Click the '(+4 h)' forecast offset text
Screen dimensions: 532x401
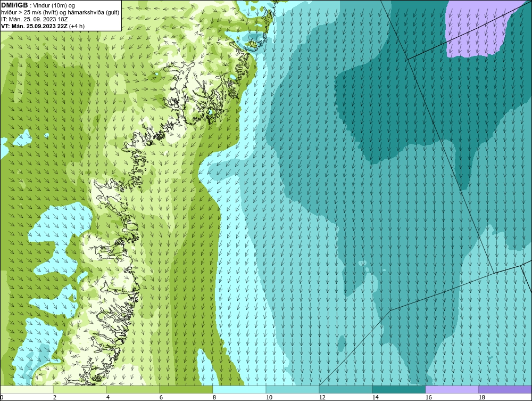pos(77,26)
